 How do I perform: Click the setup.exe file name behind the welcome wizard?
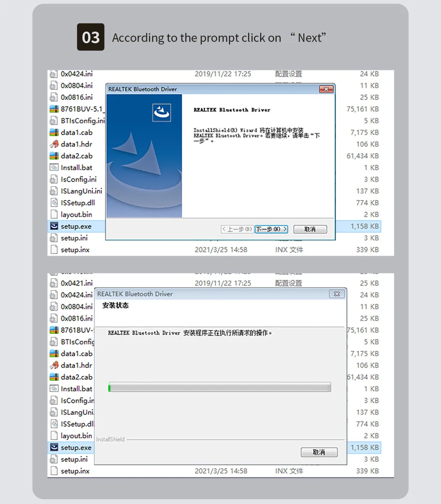tap(76, 226)
